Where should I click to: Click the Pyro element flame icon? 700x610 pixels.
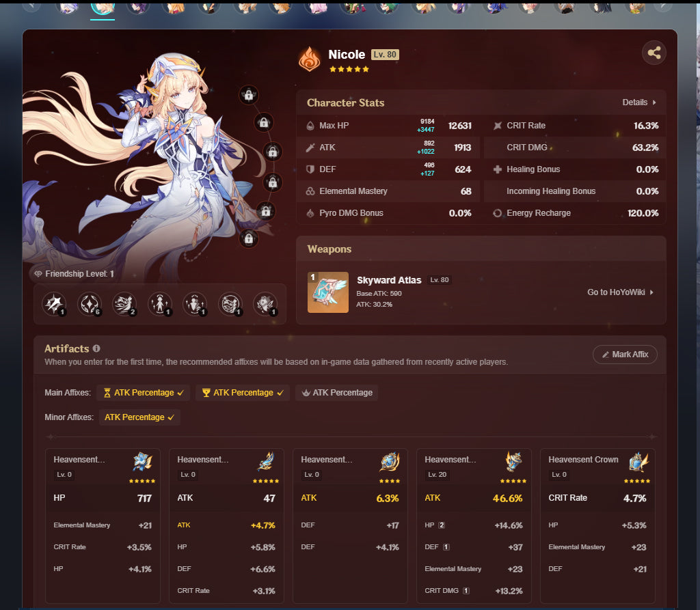coord(310,59)
